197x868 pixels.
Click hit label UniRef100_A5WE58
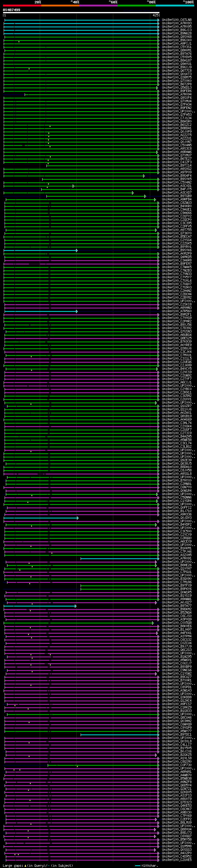tap(177, 440)
